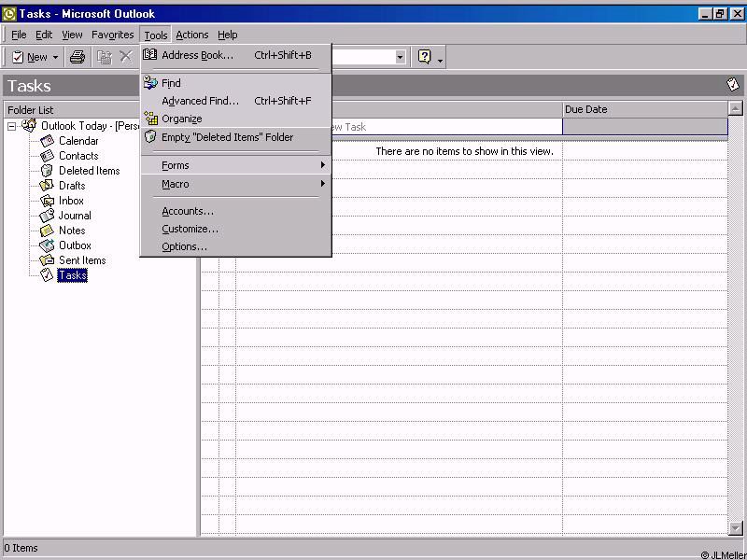Open the New item dropdown arrow
Viewport: 747px width, 560px height.
pyautogui.click(x=55, y=58)
